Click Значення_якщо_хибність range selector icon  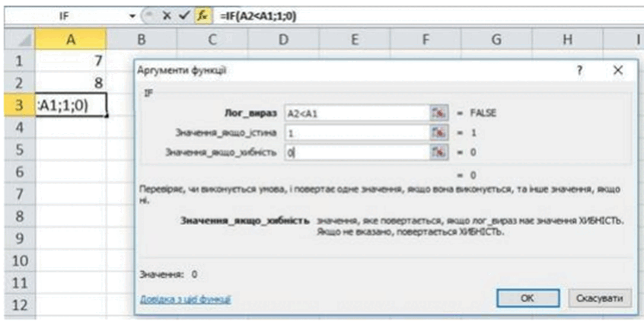438,152
